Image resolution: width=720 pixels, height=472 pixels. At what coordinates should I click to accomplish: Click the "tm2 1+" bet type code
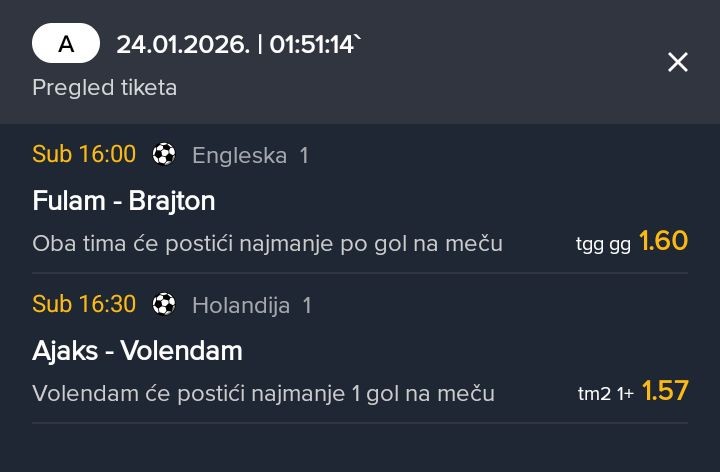pos(606,393)
